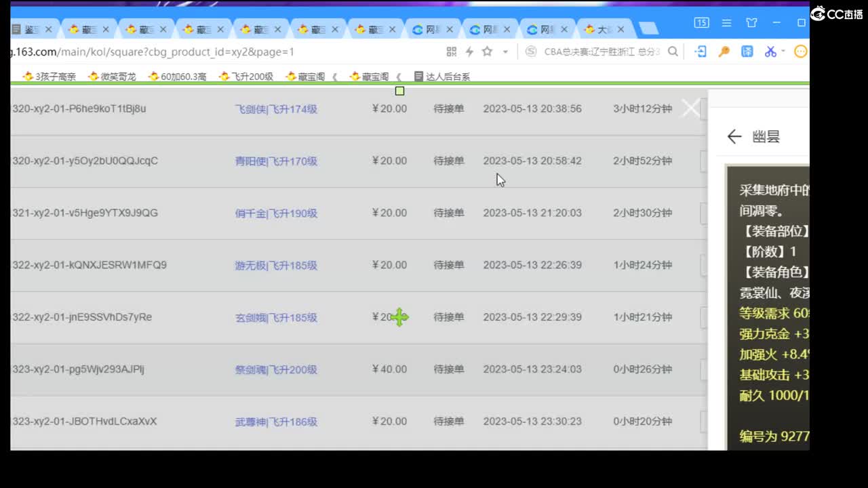The height and width of the screenshot is (488, 868).
Task: Open bookmark 3孩子高亲
Action: 49,77
